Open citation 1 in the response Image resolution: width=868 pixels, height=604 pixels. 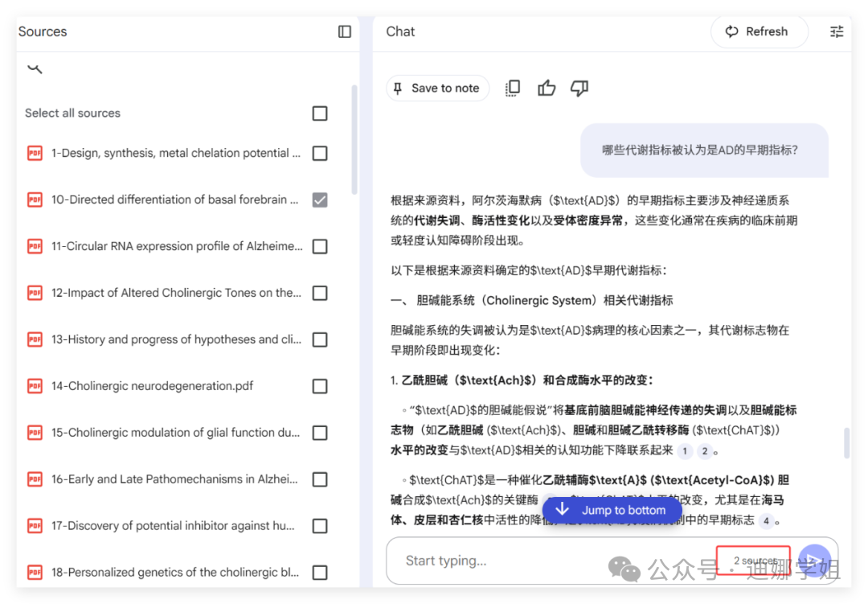[x=685, y=452]
